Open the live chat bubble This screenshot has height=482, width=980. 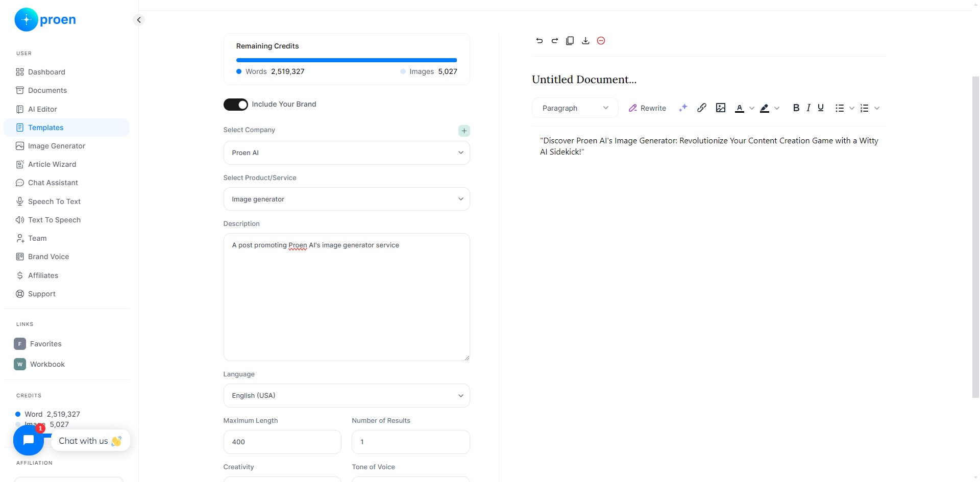(29, 440)
